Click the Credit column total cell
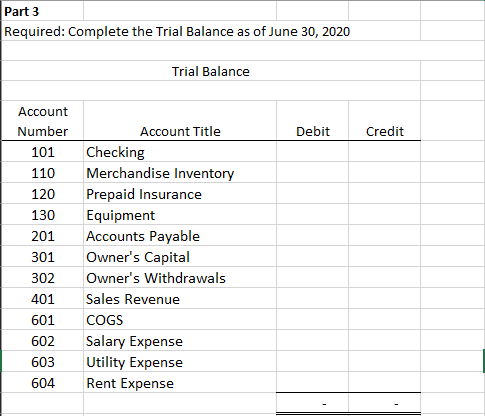485x416 pixels. (x=385, y=404)
